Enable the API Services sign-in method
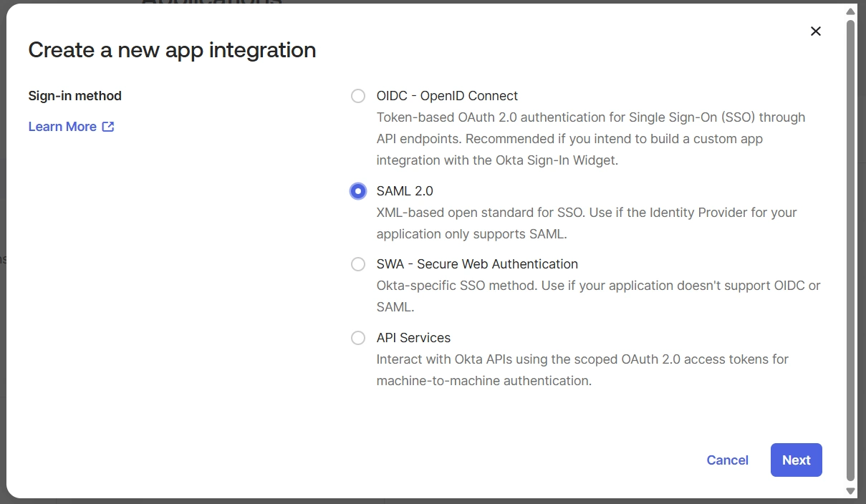 358,337
